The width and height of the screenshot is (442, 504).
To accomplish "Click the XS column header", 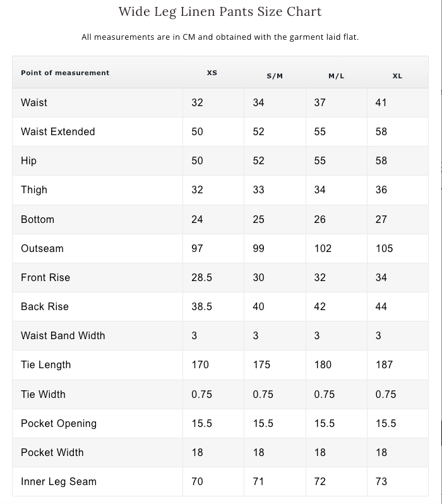I will click(x=212, y=73).
